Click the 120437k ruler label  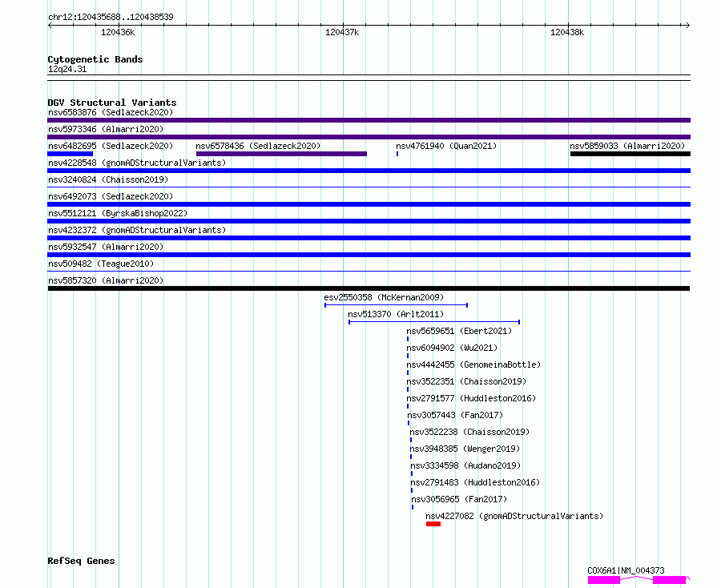pos(342,32)
